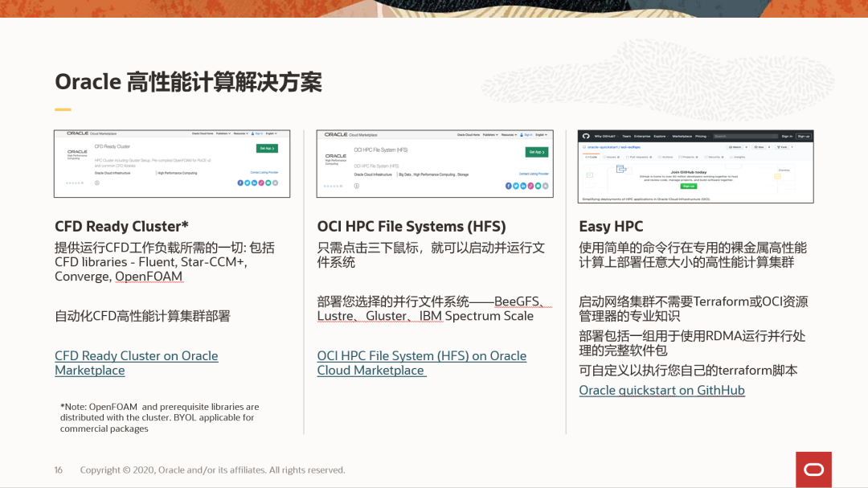The height and width of the screenshot is (488, 868).
Task: Click the text "自动化CFD高性能计算集群部署"
Action: click(142, 316)
